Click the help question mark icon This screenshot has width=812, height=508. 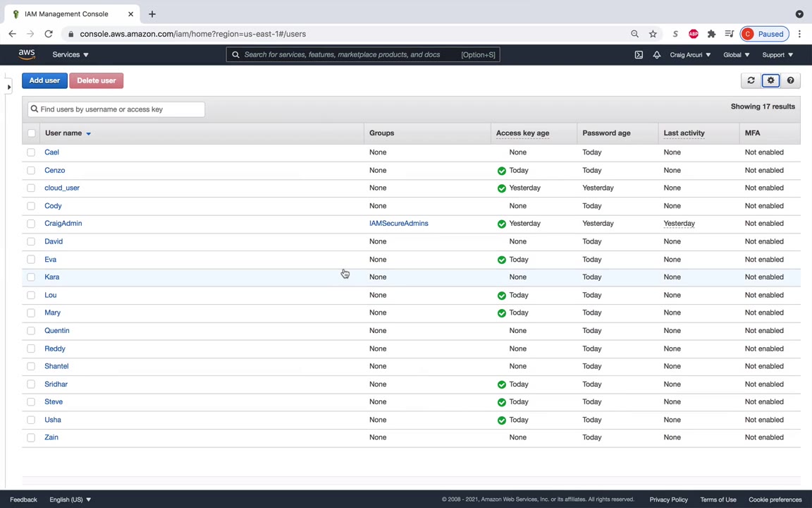click(790, 80)
